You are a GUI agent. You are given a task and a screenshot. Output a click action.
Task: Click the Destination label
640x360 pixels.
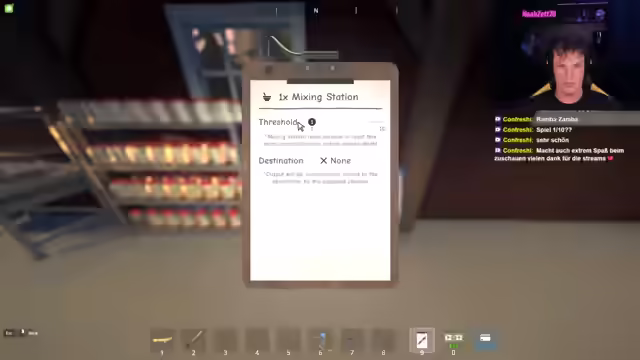click(x=281, y=161)
